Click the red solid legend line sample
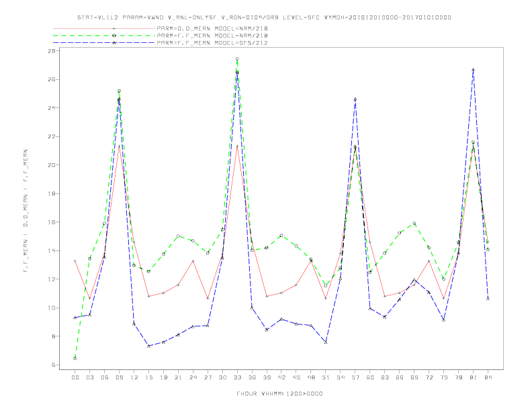Screen dimensions: 532x411 pyautogui.click(x=104, y=28)
